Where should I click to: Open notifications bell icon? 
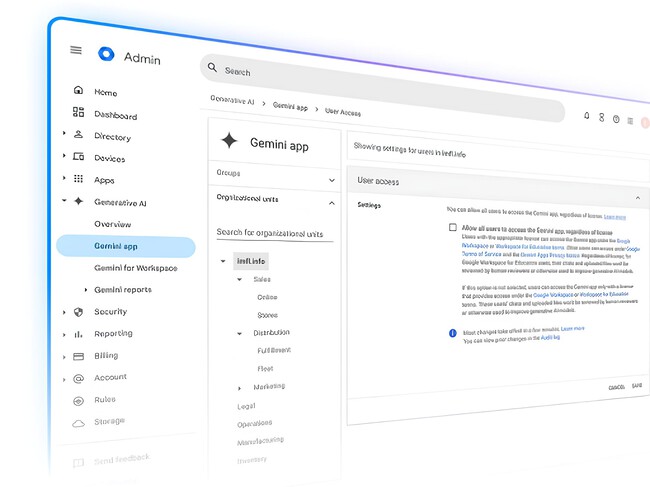(x=587, y=116)
